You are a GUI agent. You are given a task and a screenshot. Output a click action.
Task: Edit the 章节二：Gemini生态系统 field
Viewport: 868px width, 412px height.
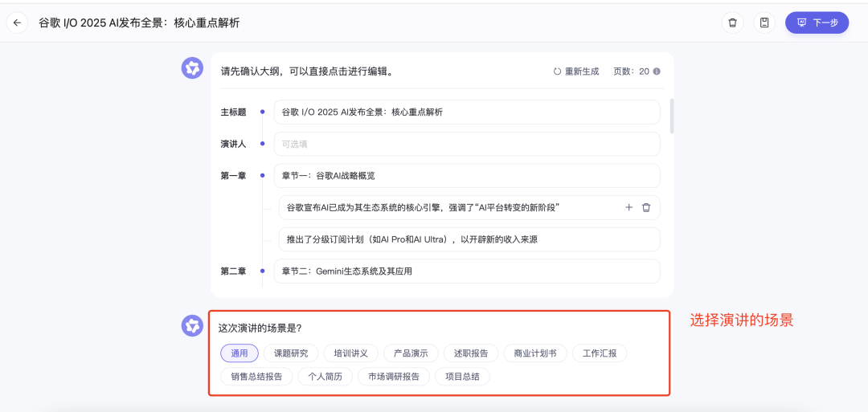(467, 271)
